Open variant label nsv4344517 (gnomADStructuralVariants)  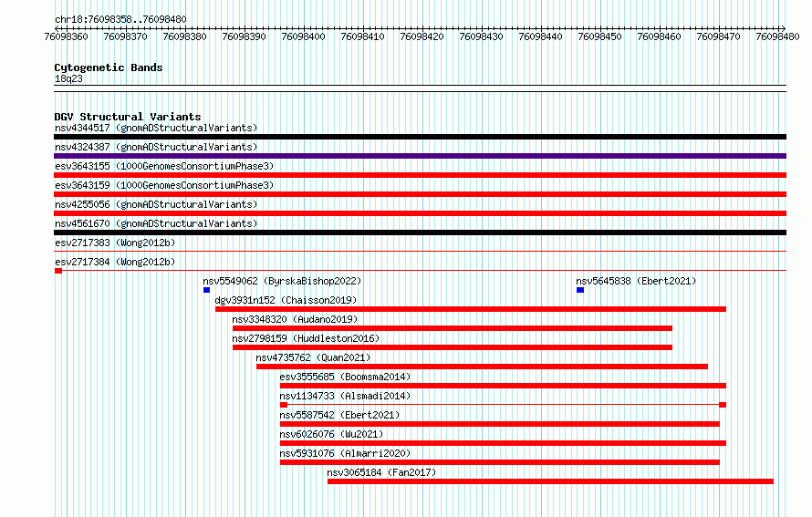click(x=156, y=128)
